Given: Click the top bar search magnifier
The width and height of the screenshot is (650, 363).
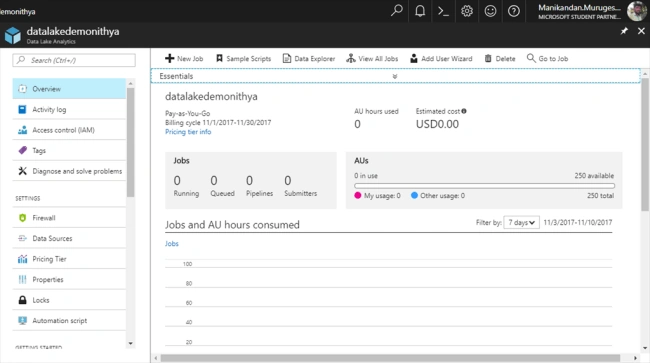Looking at the screenshot, I should tap(397, 11).
